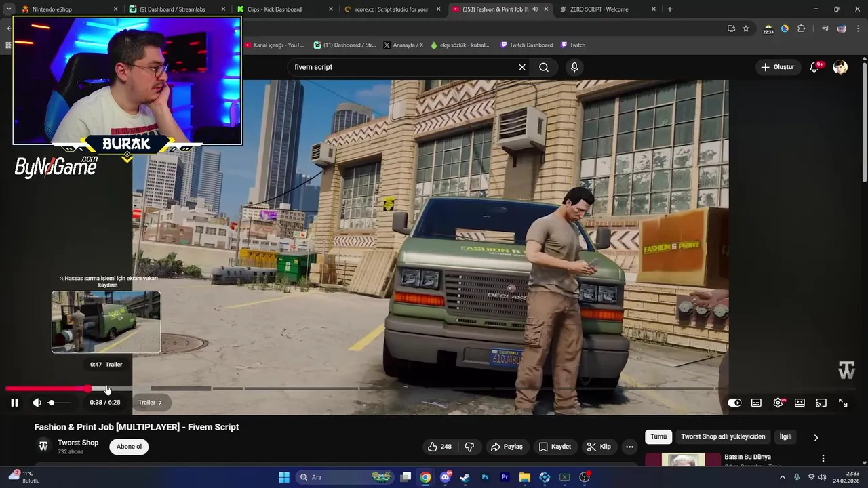
Task: Open OBS Studio from the taskbar
Action: pos(585,477)
